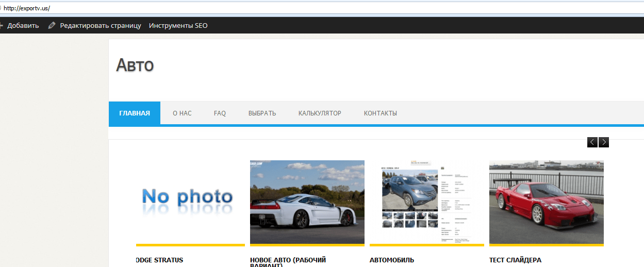Go to the ГЛАВНАЯ tab
This screenshot has width=644, height=267.
pos(135,113)
